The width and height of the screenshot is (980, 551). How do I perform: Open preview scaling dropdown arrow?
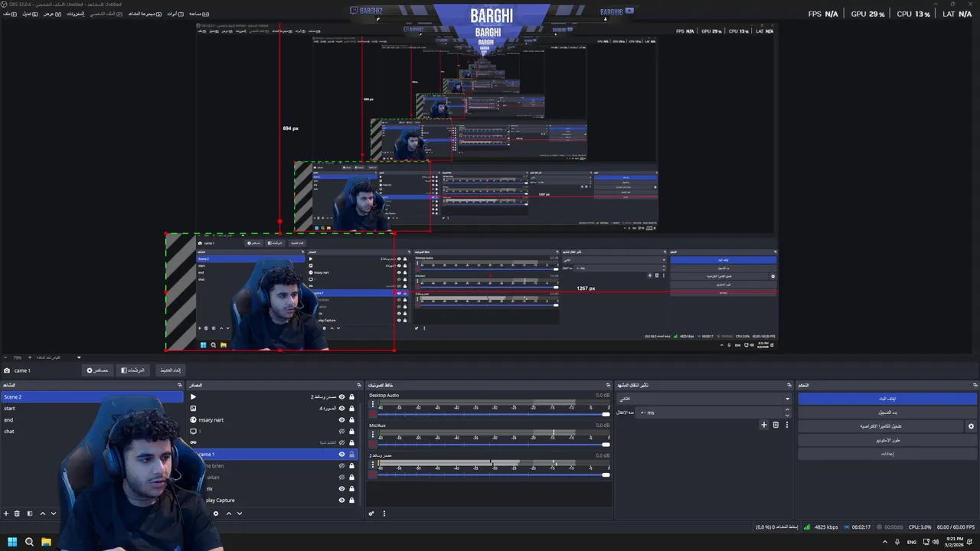click(78, 357)
